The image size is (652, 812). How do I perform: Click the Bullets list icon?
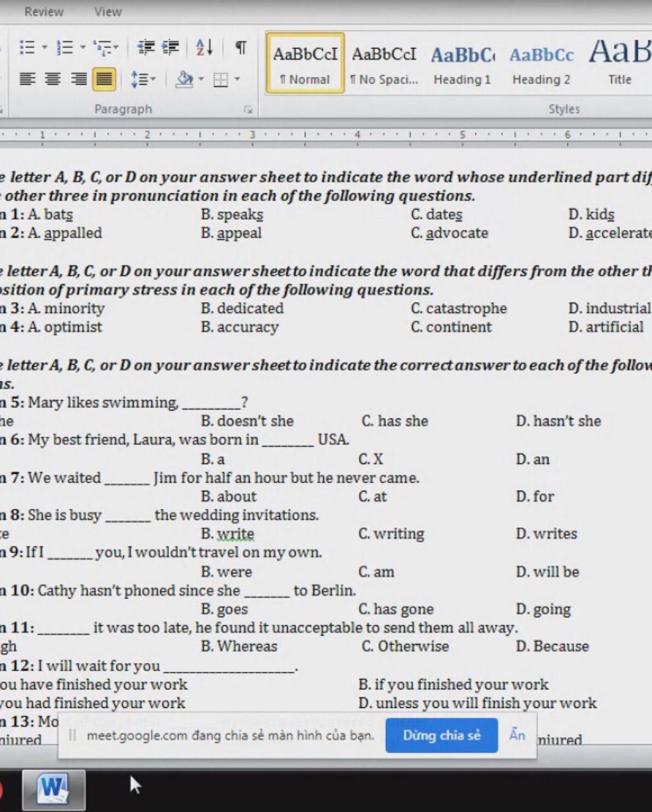pyautogui.click(x=27, y=47)
